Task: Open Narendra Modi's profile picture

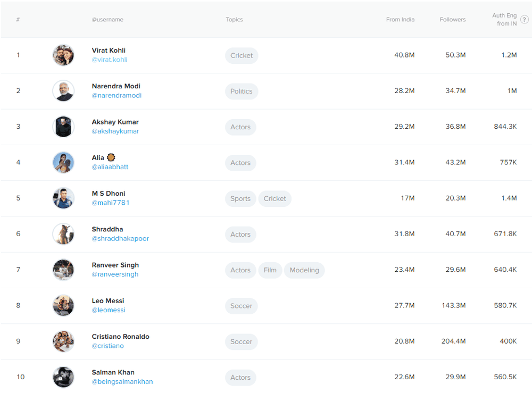Action: tap(63, 91)
